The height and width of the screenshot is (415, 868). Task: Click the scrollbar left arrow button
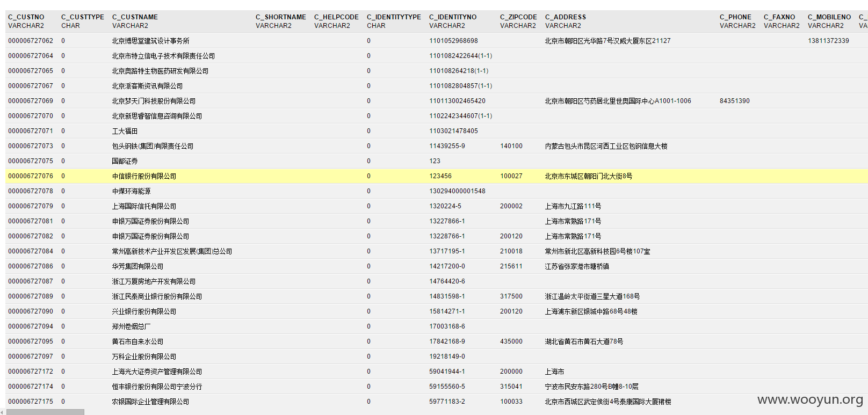coord(2,412)
